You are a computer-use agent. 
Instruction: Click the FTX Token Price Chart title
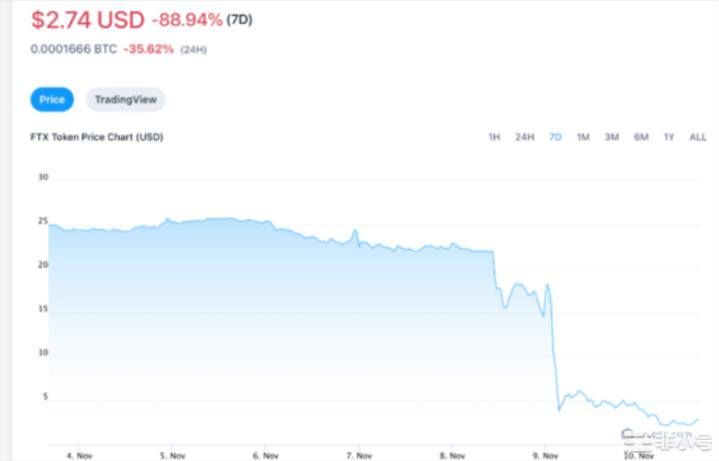96,137
